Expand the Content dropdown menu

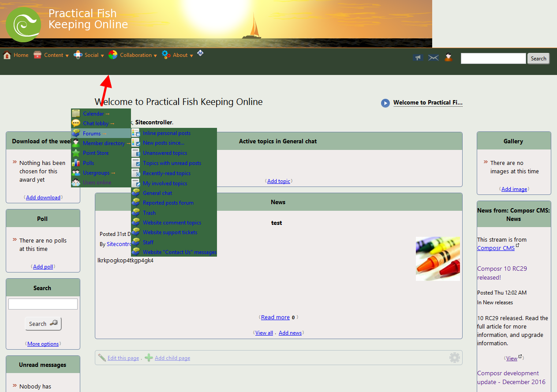click(x=54, y=55)
